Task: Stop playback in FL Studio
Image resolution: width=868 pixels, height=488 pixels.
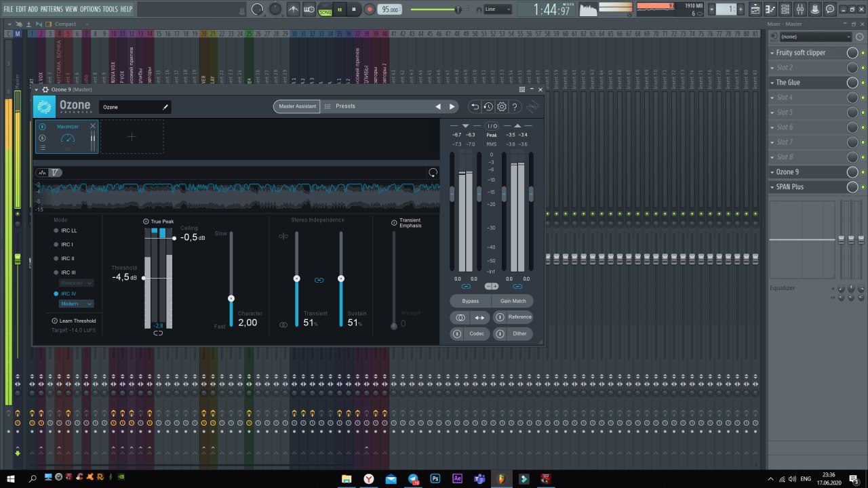Action: 355,9
